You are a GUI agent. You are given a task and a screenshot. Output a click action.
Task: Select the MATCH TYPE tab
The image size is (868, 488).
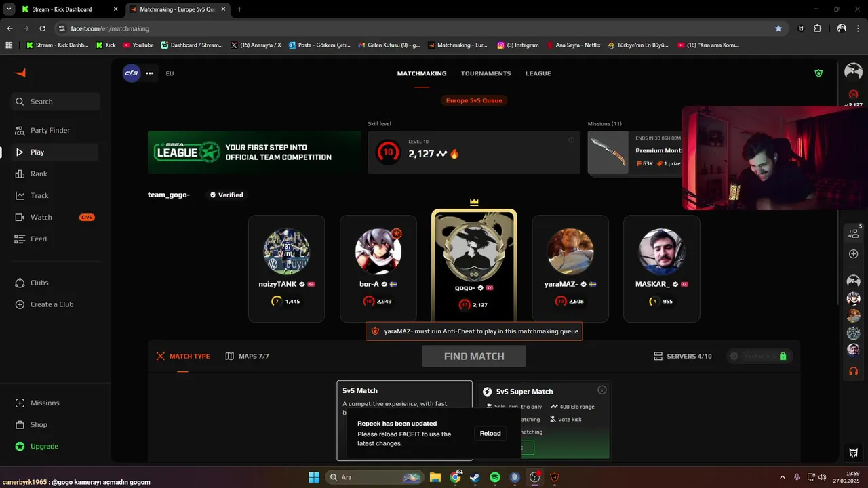183,356
